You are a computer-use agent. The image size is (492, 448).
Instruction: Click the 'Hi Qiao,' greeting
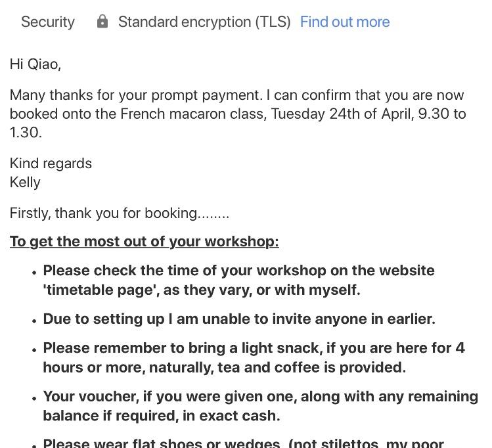35,64
